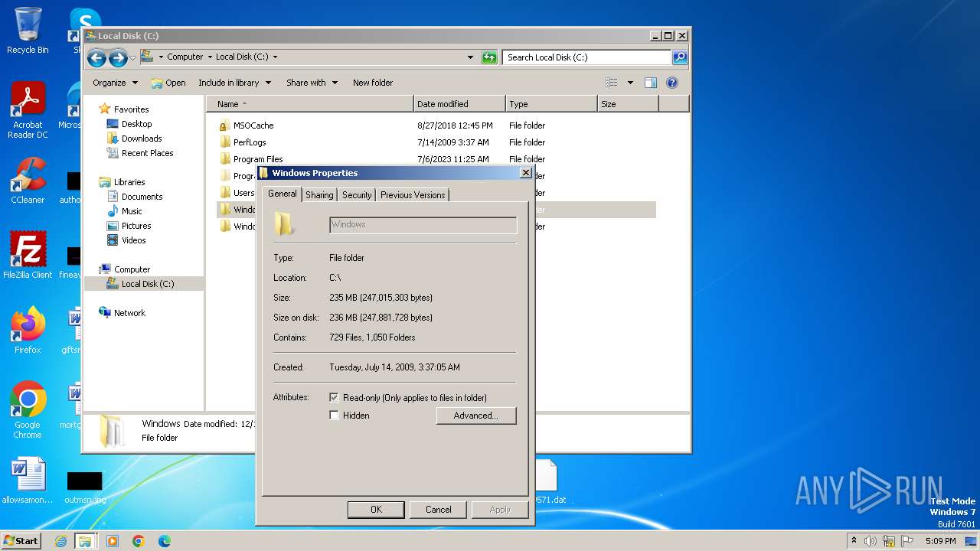The image size is (980, 551).
Task: Open the Explorer help icon
Action: pyautogui.click(x=672, y=83)
